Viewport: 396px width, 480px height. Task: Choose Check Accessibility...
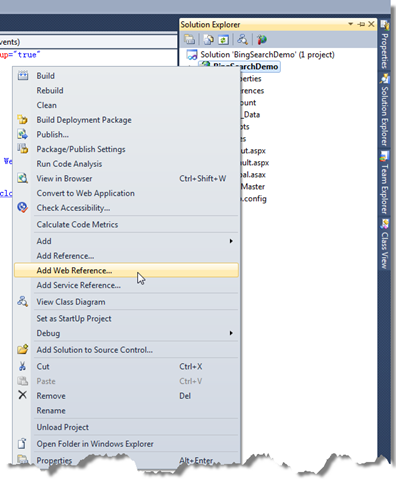(126, 208)
